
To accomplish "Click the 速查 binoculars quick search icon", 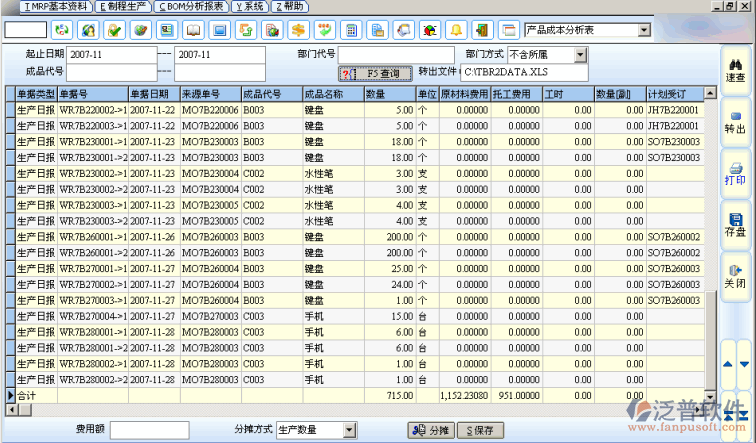I will 735,67.
